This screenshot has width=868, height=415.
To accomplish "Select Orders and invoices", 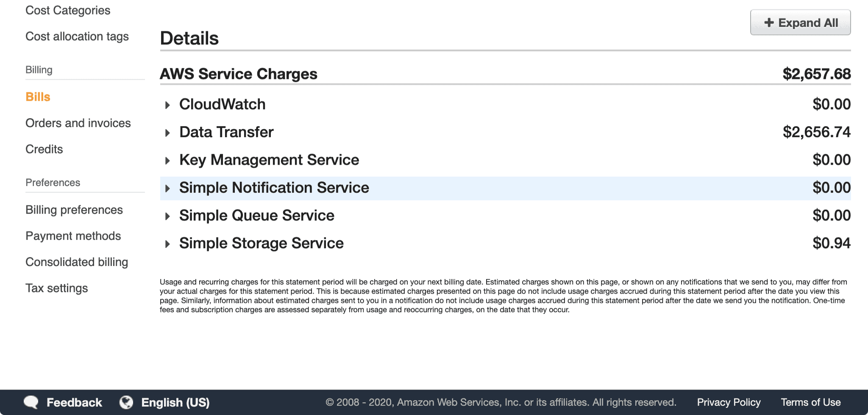I will click(78, 123).
